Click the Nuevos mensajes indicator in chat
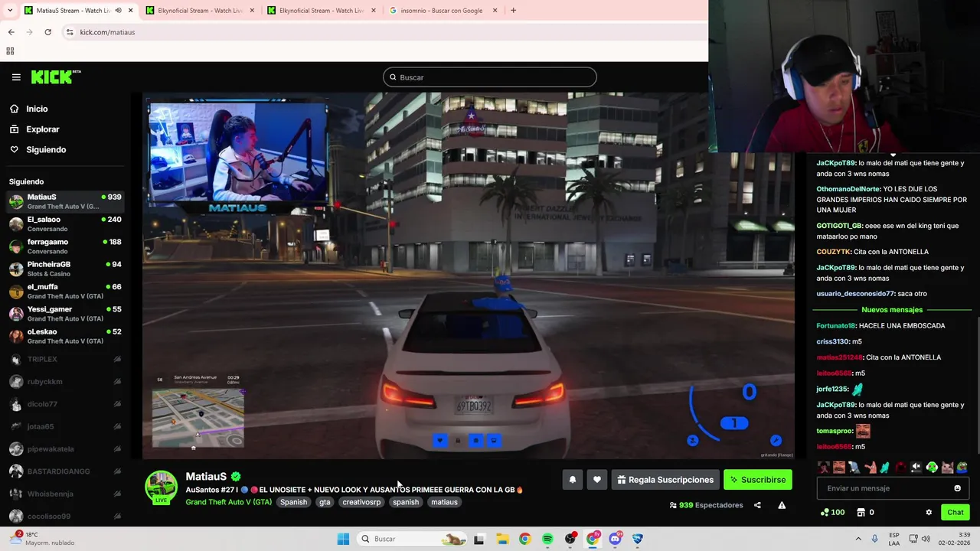 pyautogui.click(x=892, y=310)
